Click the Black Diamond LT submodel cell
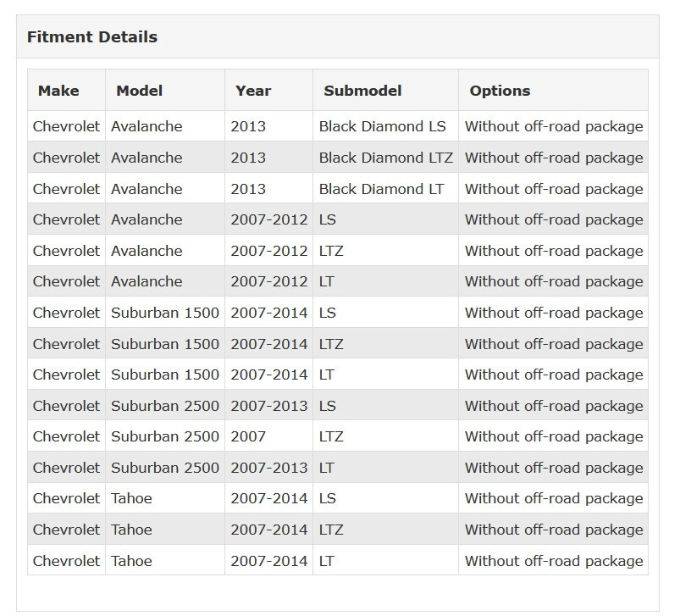 [385, 189]
